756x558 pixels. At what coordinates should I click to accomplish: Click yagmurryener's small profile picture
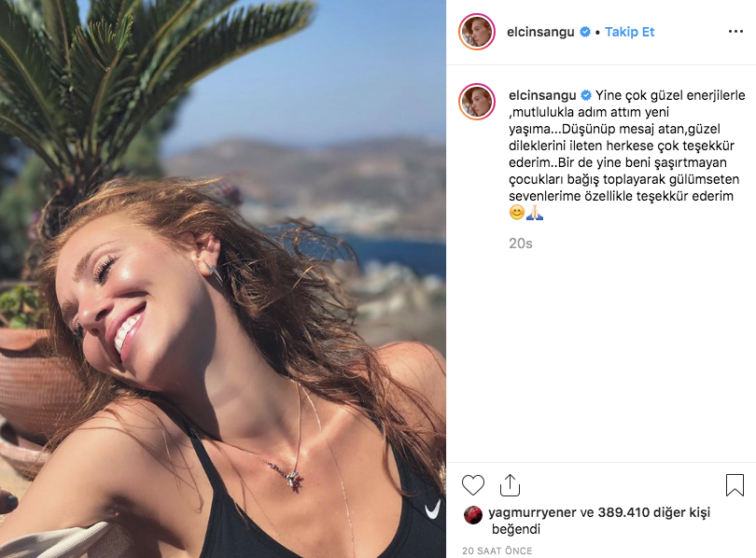[x=473, y=514]
